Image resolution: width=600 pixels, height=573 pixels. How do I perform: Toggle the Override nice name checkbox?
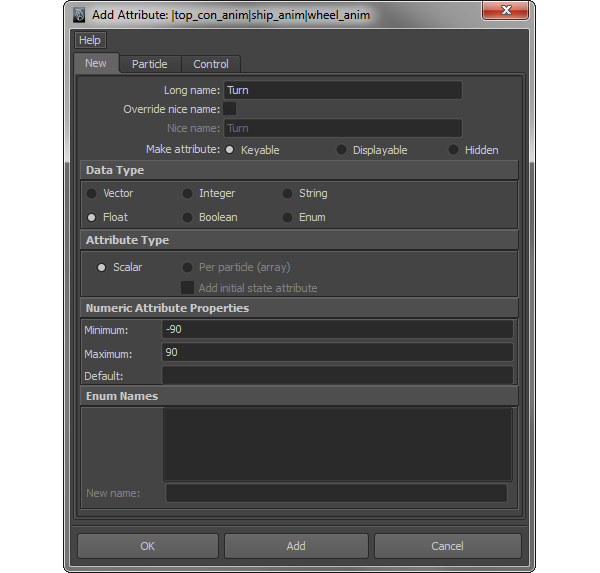coord(230,109)
